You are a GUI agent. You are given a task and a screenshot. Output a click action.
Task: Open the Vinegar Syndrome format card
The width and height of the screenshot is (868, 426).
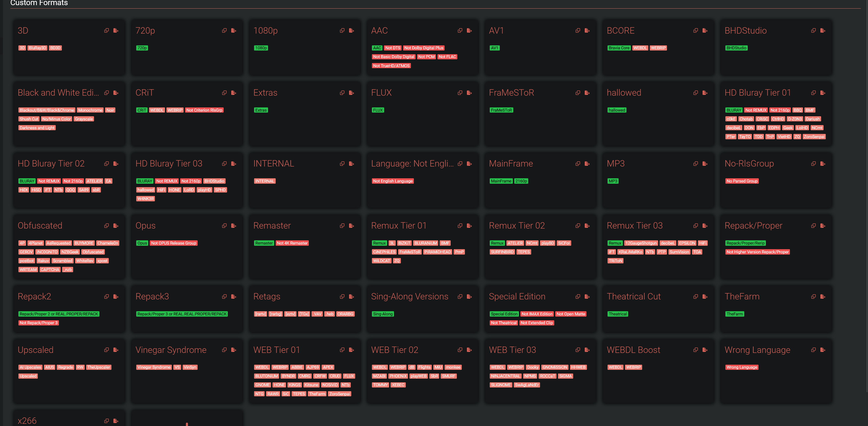171,350
